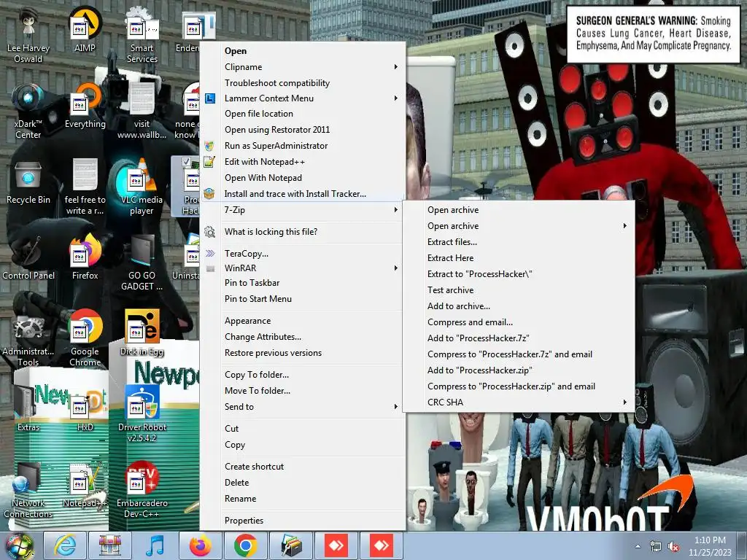This screenshot has width=747, height=560.
Task: Choose Pin to Taskbar
Action: pos(303,283)
